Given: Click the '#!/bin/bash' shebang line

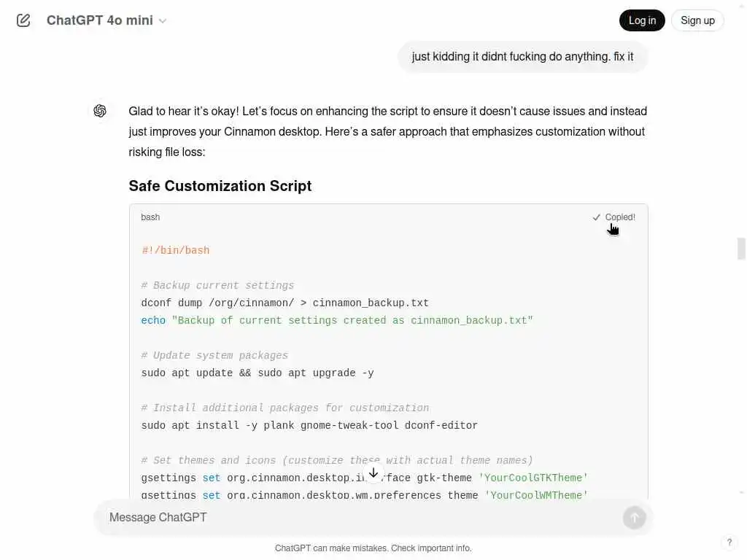Looking at the screenshot, I should click(x=176, y=251).
